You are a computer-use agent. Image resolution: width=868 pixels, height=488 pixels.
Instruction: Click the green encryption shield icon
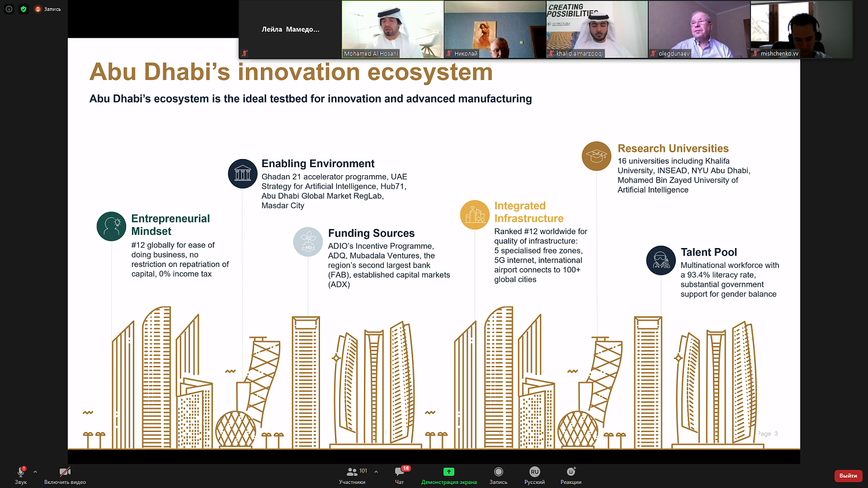pyautogui.click(x=24, y=9)
